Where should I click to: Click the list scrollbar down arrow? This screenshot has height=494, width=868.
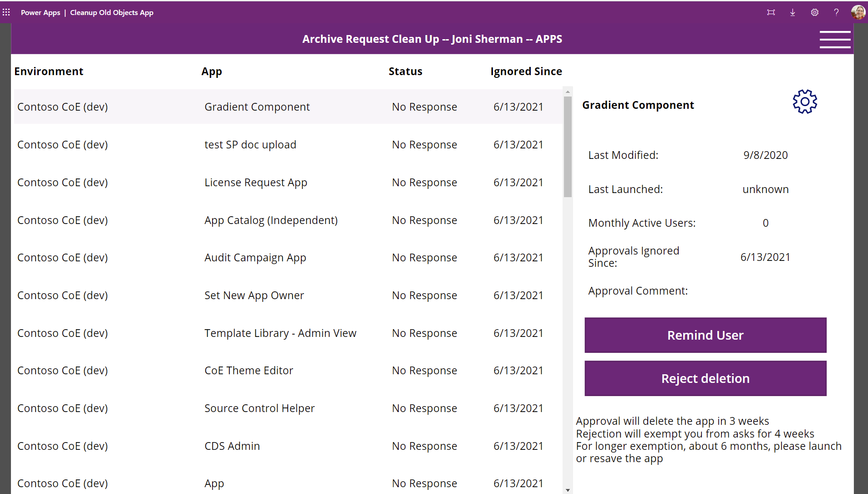[x=567, y=490]
